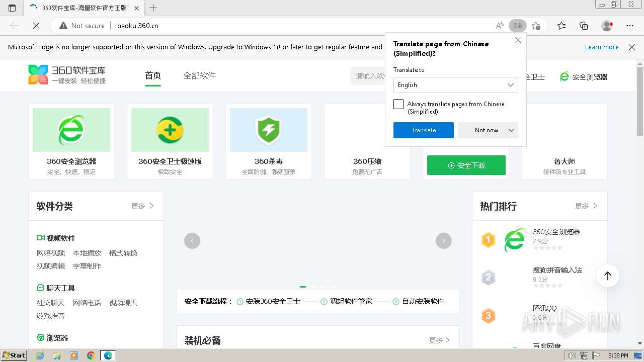Open a new browser tab
This screenshot has height=362, width=644.
click(153, 8)
